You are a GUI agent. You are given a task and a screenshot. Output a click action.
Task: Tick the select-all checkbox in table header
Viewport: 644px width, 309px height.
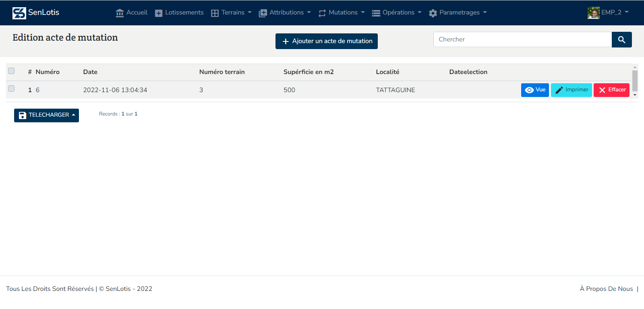[x=11, y=71]
